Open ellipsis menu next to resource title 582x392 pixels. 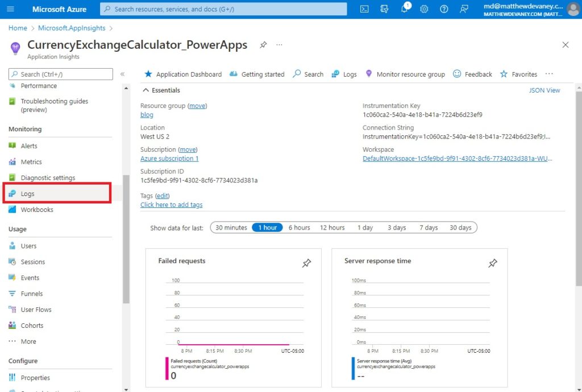coord(279,45)
